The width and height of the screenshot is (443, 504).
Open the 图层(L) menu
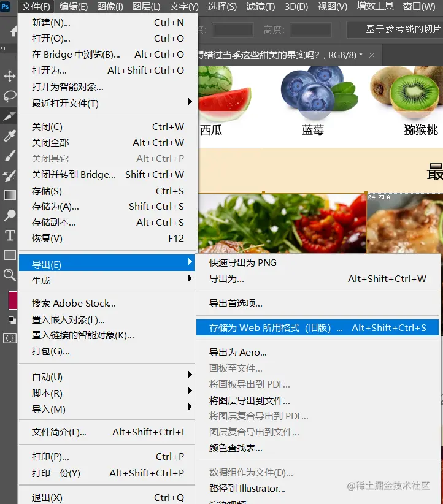[x=146, y=6]
